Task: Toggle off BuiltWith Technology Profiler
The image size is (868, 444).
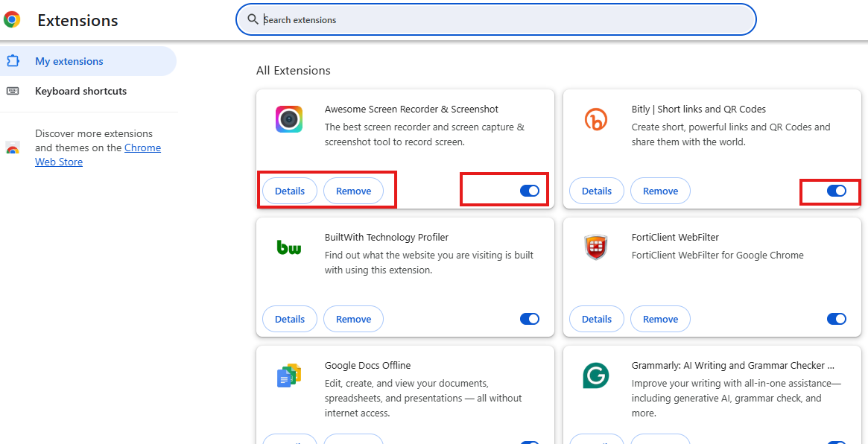Action: (x=529, y=319)
